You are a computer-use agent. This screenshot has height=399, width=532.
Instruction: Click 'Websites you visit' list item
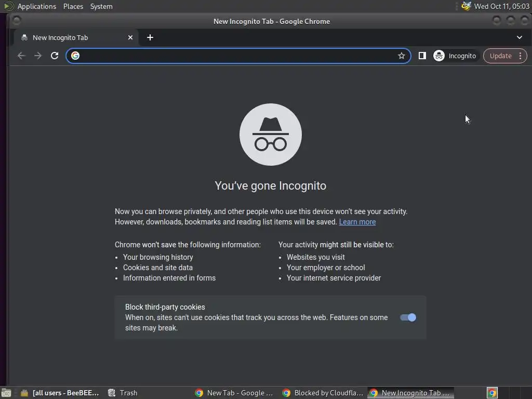(x=315, y=257)
